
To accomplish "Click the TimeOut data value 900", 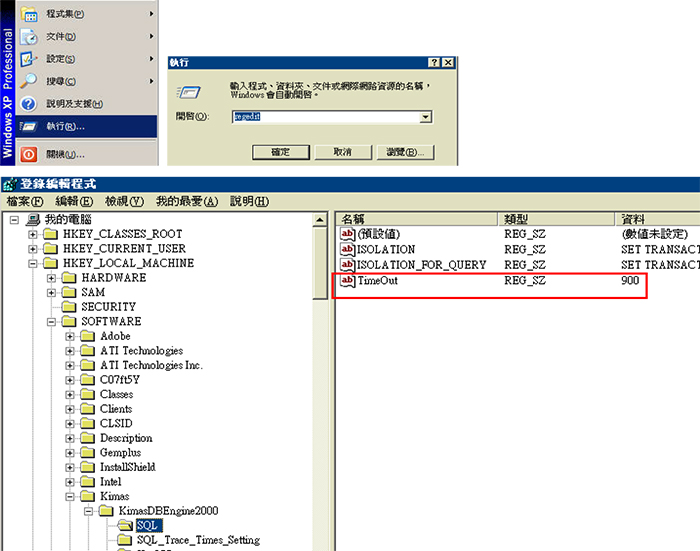I will [630, 280].
